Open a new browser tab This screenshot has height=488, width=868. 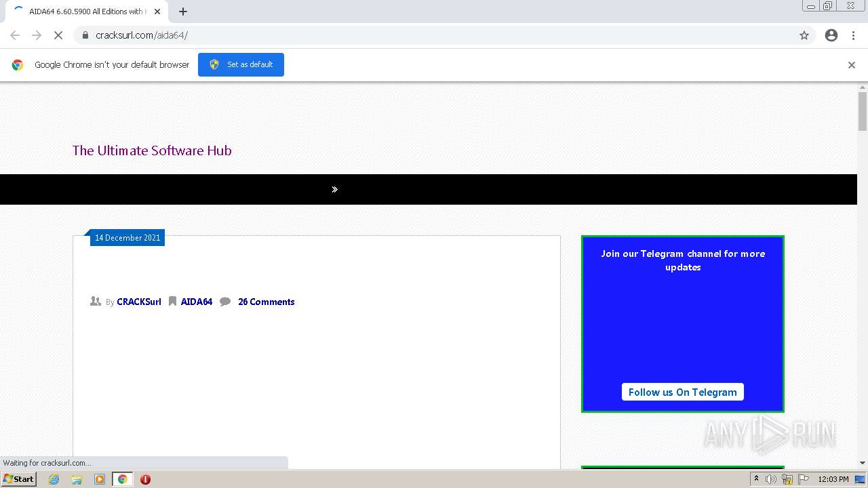[183, 12]
